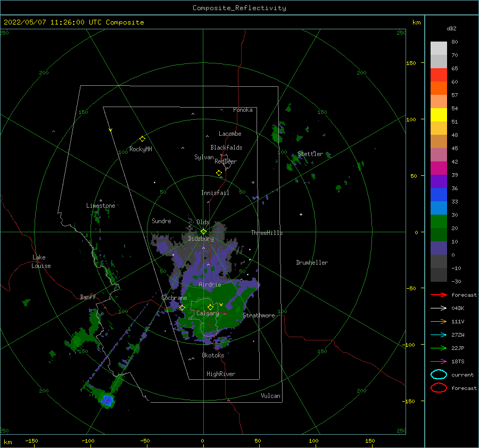
Task: Click the Ponoka map label
Action: [x=243, y=110]
